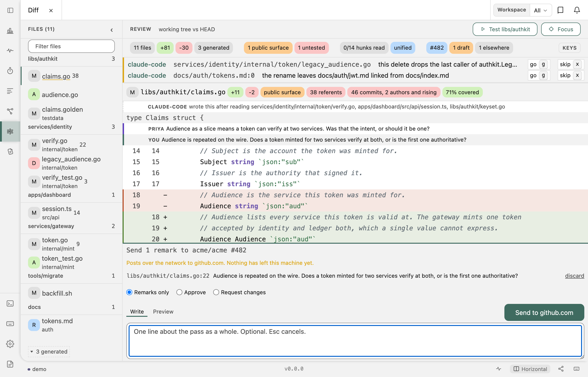Collapse the libs/authkit file group
Viewport: 588px width, 377px height.
click(71, 59)
